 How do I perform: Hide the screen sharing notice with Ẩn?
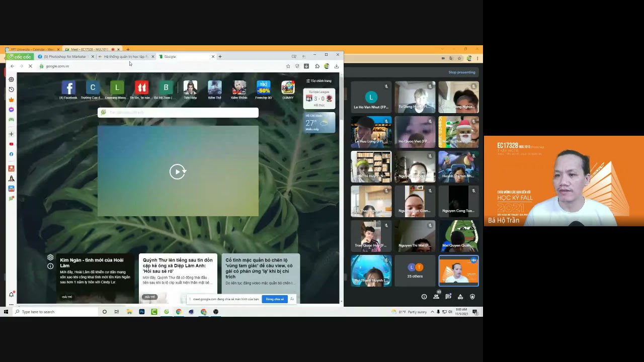click(292, 299)
